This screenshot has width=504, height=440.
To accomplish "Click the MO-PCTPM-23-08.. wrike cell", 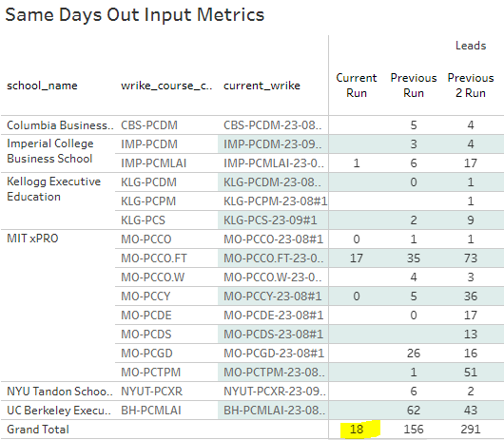I will pyautogui.click(x=274, y=373).
